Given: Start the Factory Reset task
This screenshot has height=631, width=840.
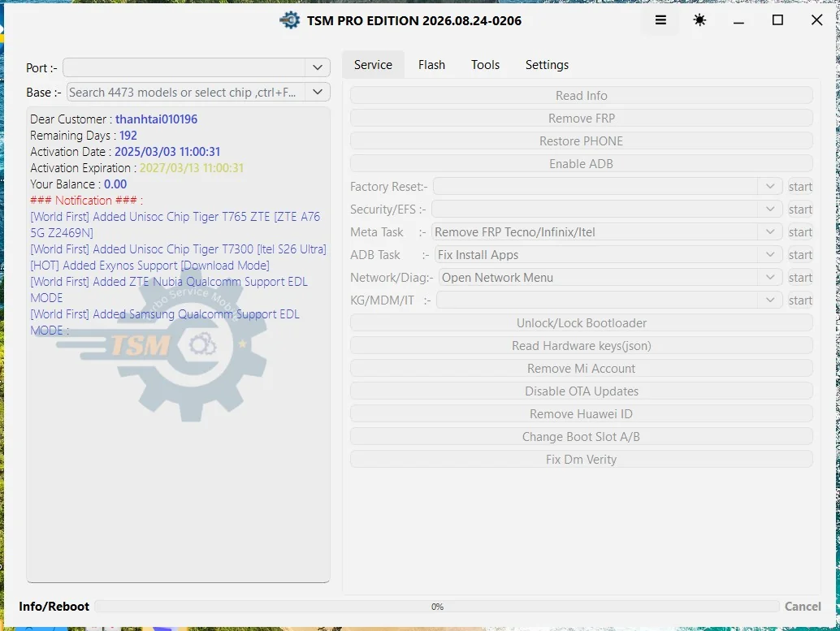Looking at the screenshot, I should [800, 187].
